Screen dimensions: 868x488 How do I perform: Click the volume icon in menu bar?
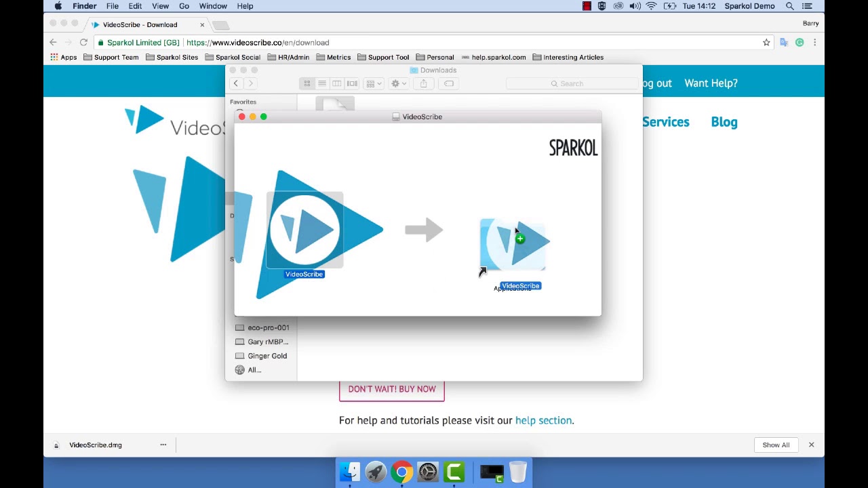point(635,6)
